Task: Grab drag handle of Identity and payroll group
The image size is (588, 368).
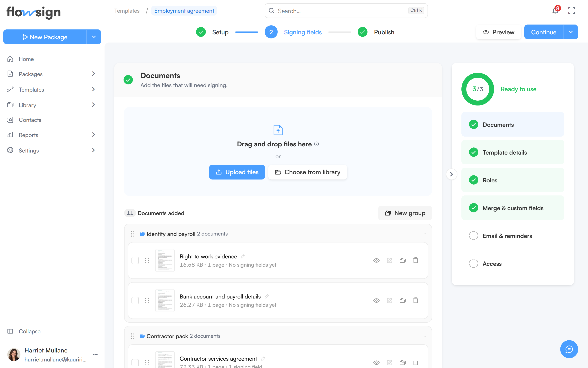Action: (x=133, y=234)
